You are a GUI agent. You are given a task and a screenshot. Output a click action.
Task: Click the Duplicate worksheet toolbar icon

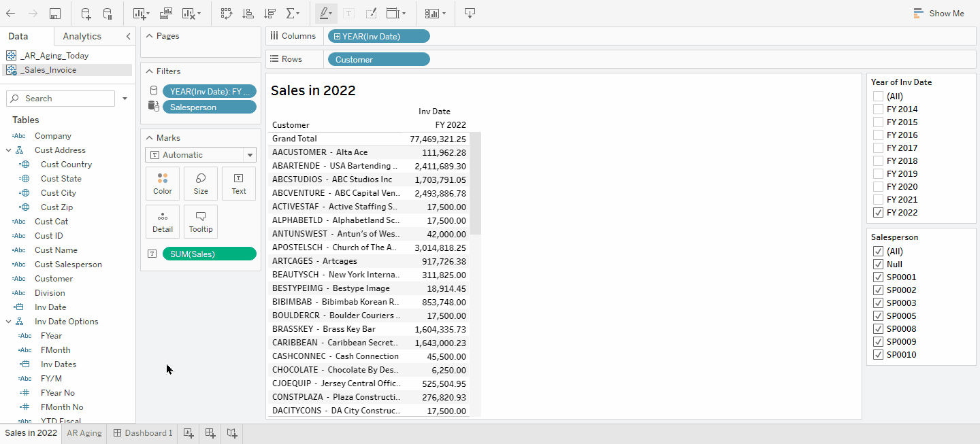(166, 14)
